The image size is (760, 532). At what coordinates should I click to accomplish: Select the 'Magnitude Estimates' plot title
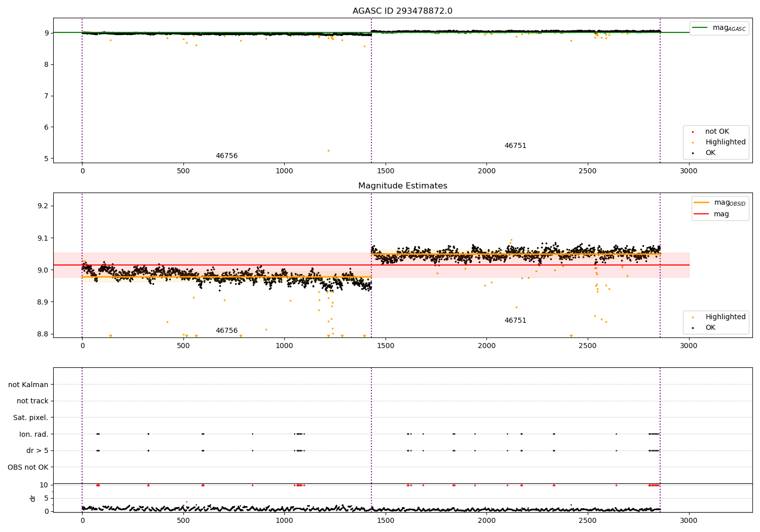pos(402,186)
